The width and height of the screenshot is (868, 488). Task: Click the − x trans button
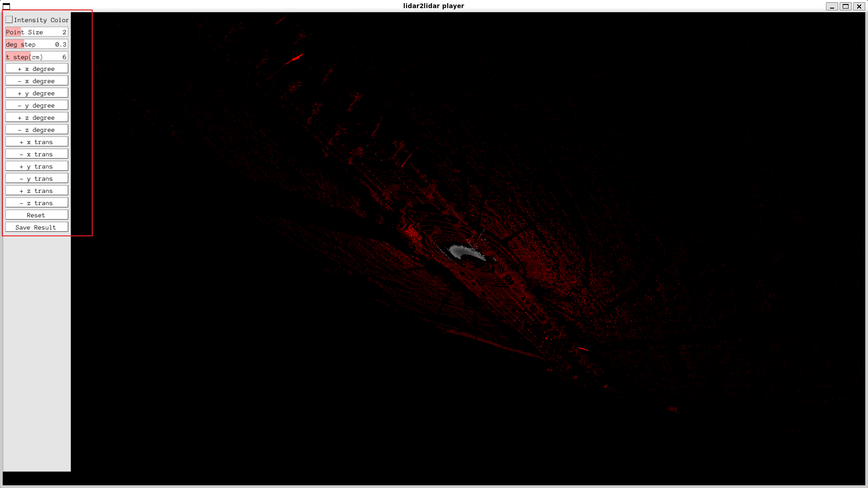point(37,154)
